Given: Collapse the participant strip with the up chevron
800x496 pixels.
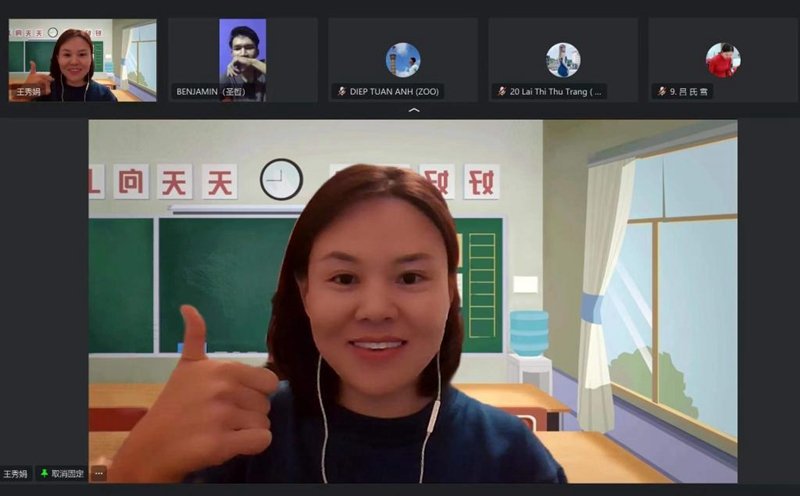Looking at the screenshot, I should tap(414, 110).
